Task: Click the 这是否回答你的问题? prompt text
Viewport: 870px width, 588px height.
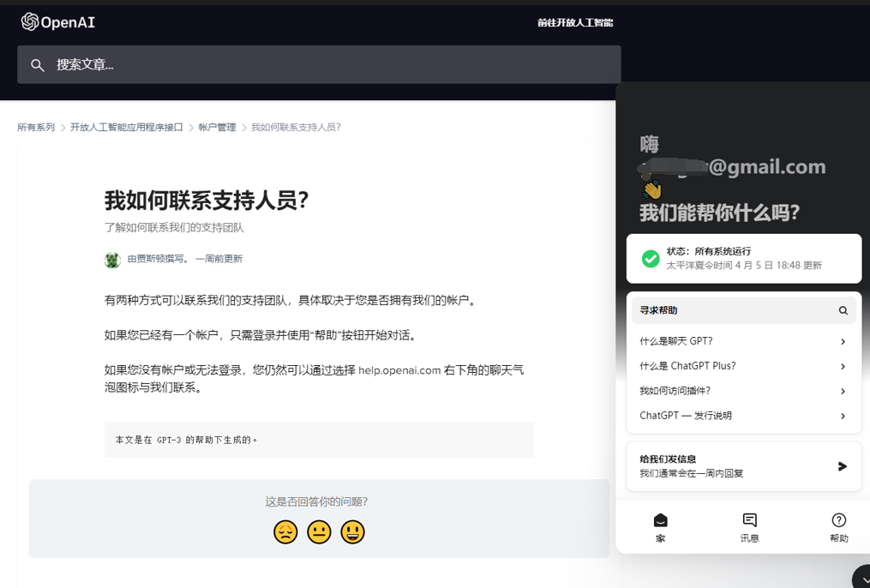Action: point(316,502)
